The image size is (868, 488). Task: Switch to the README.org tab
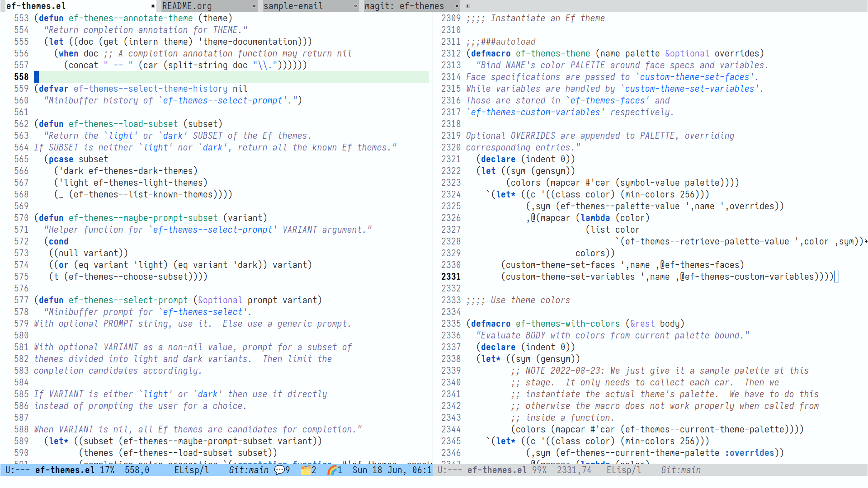coord(187,6)
